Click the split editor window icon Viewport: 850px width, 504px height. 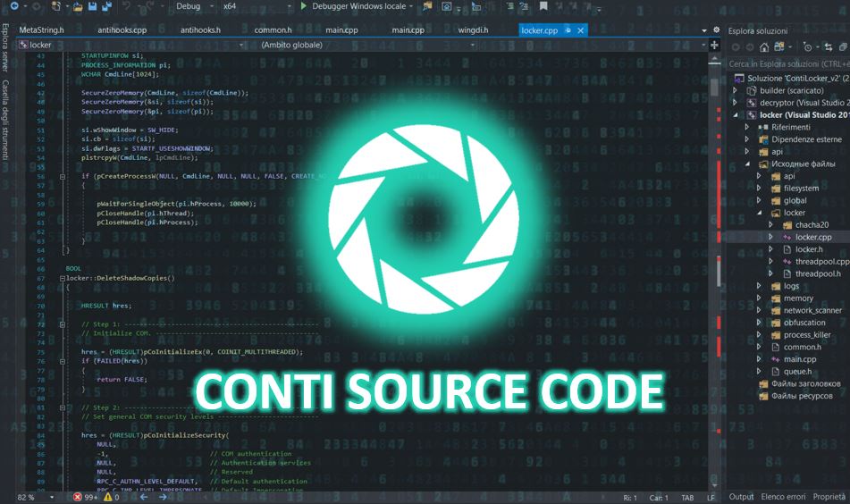(x=715, y=45)
